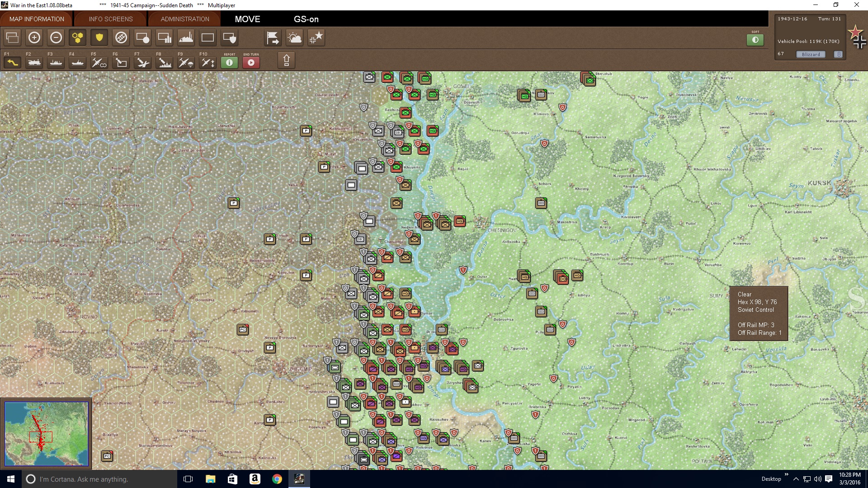Click the rail damage view icon

121,38
